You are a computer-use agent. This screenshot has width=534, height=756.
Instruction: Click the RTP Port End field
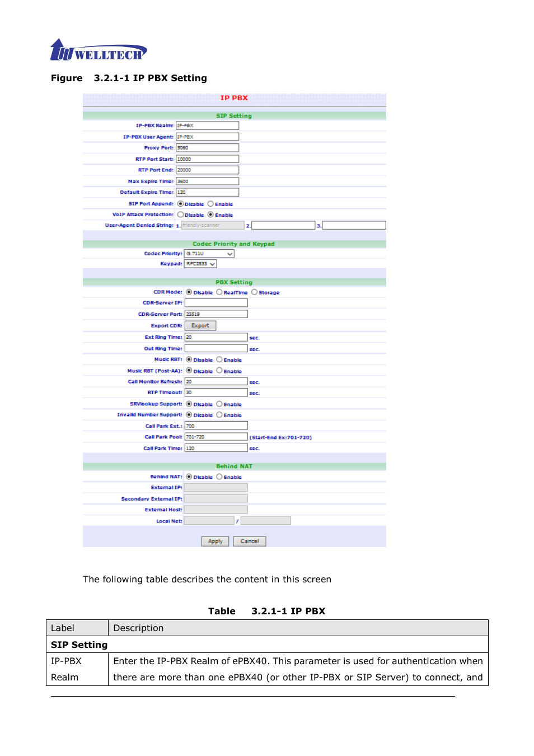(x=208, y=170)
